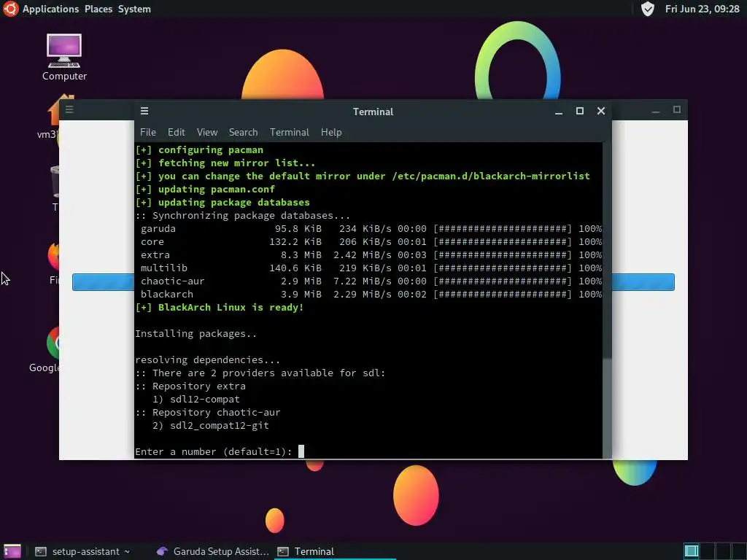Image resolution: width=747 pixels, height=560 pixels.
Task: Switch to Terminal taskbar entry
Action: coord(335,551)
